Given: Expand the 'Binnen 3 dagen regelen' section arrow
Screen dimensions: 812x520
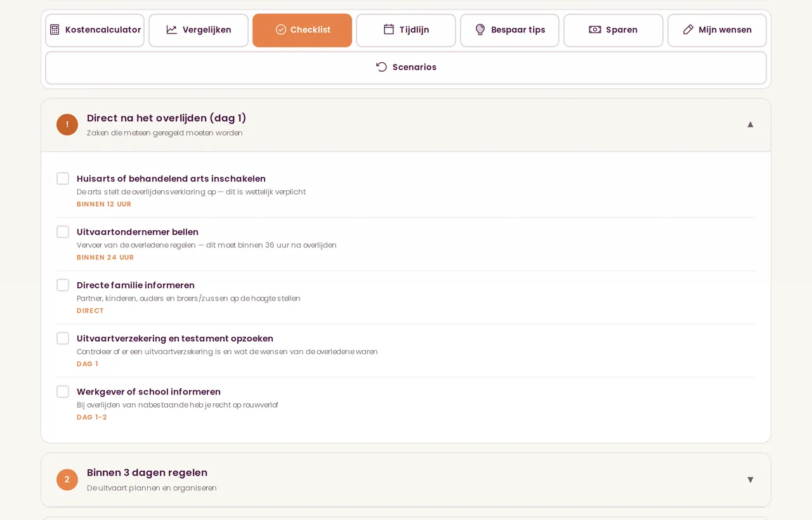Looking at the screenshot, I should [x=750, y=479].
